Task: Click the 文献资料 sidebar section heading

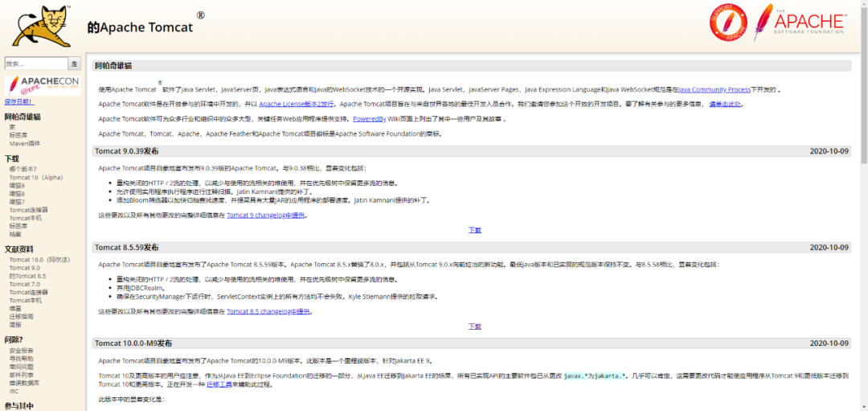Action: [x=18, y=249]
